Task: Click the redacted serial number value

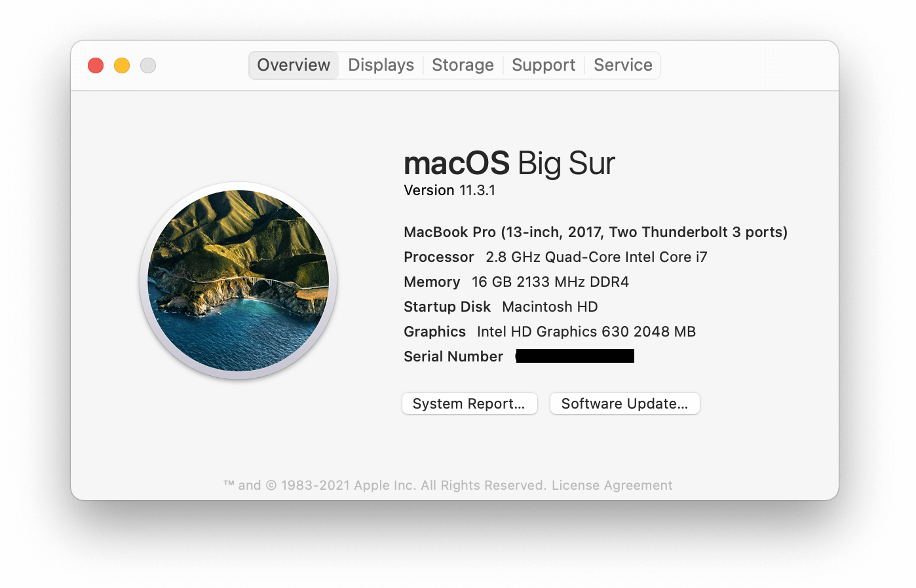Action: pyautogui.click(x=575, y=356)
